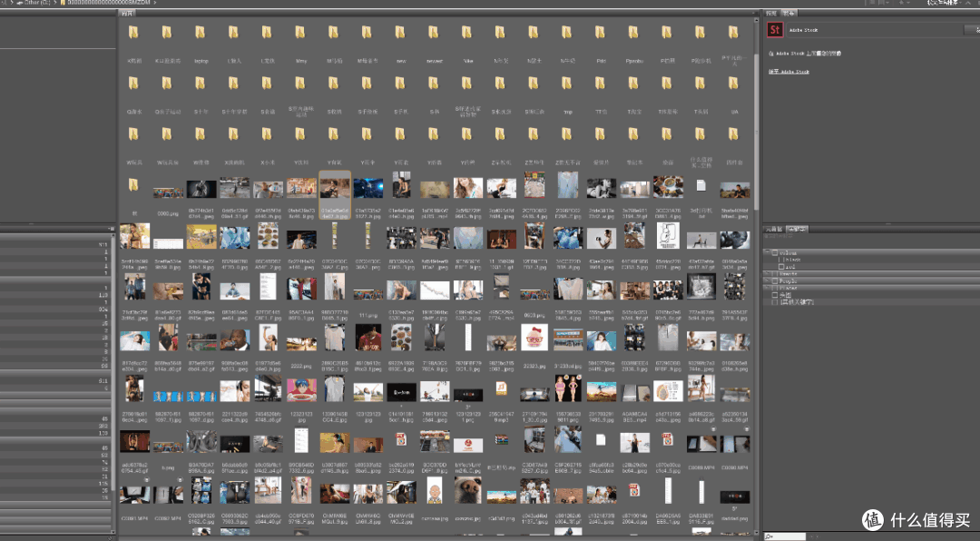Check the "美国" keyword checkbox
This screenshot has width=980, height=541.
pyautogui.click(x=774, y=295)
